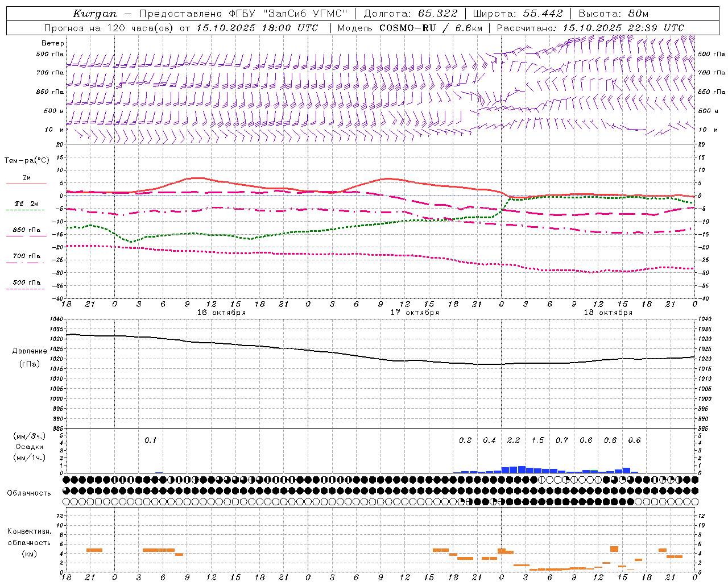
Task: Click the "Тем-ра(°C)" temperature label
Action: point(27,161)
